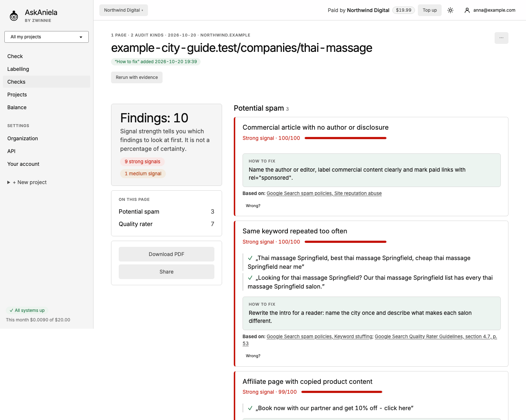The width and height of the screenshot is (526, 420).
Task: Open the Balance page
Action: click(46, 107)
